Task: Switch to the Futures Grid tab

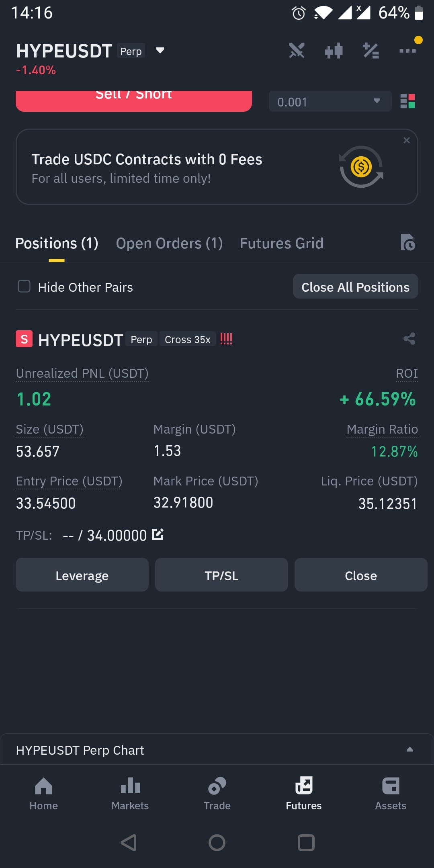Action: 281,243
